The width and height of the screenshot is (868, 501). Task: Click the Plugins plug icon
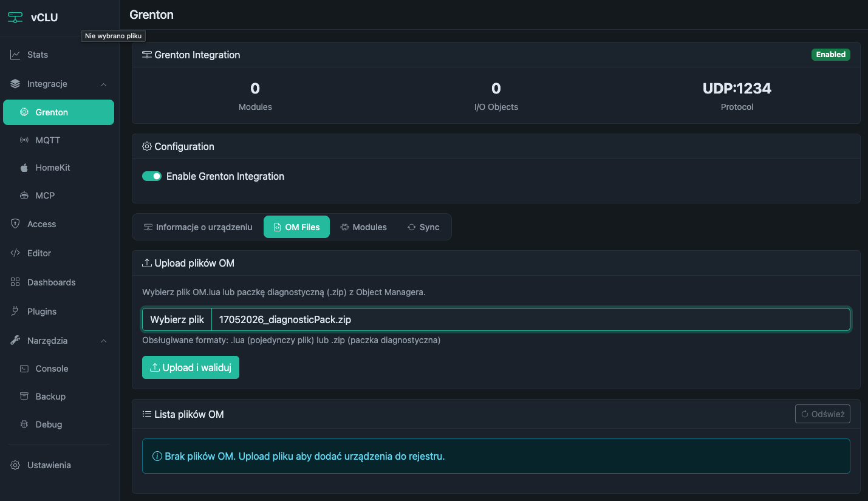[15, 312]
